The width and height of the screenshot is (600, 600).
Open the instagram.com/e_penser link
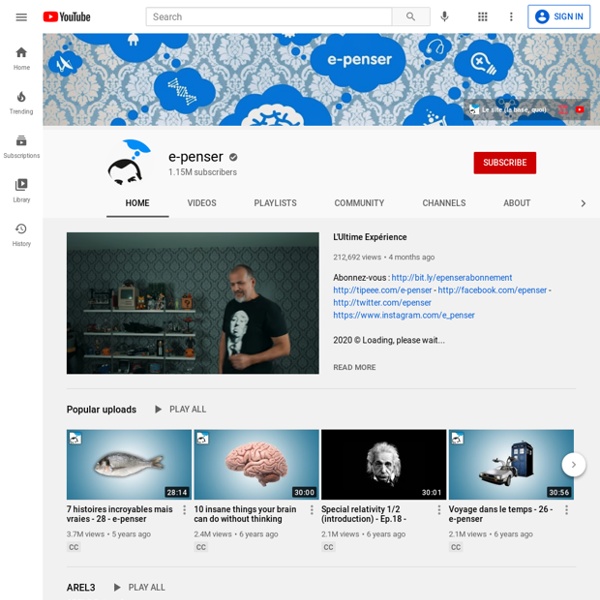(x=404, y=315)
